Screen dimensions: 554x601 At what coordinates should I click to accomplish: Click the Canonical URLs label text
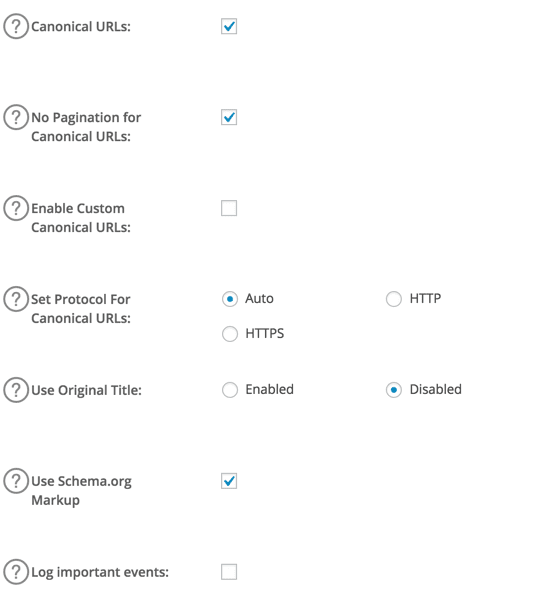click(x=81, y=26)
